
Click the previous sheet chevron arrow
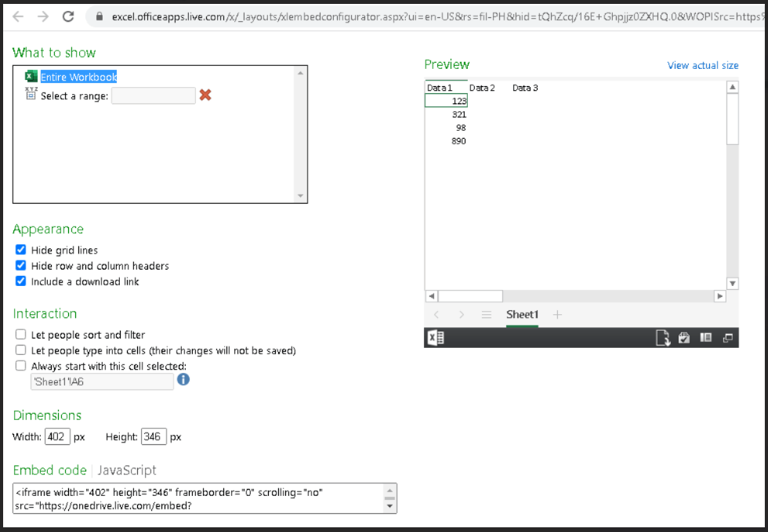(436, 313)
